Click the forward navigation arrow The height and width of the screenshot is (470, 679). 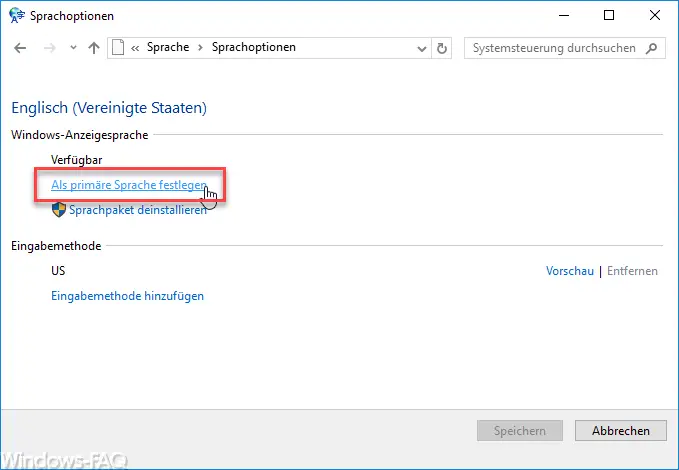point(50,48)
